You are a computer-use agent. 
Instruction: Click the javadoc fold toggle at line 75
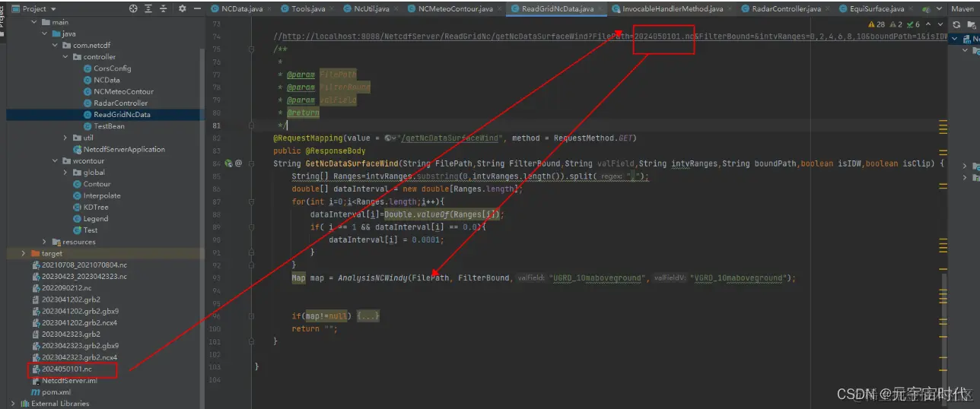(252, 49)
